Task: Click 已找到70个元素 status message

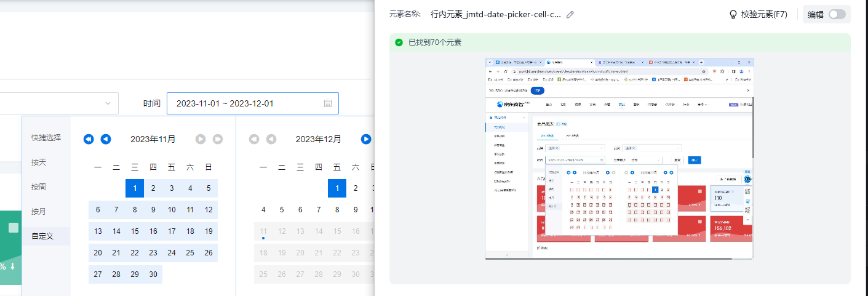Action: tap(435, 42)
